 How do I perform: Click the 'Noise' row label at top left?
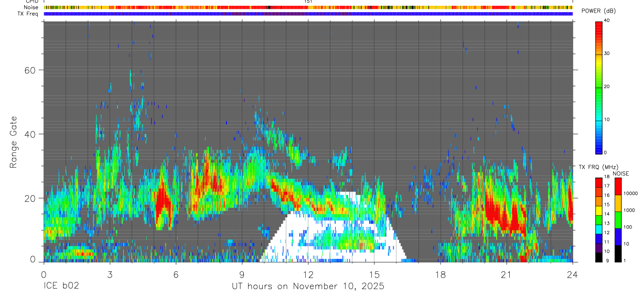click(x=31, y=7)
